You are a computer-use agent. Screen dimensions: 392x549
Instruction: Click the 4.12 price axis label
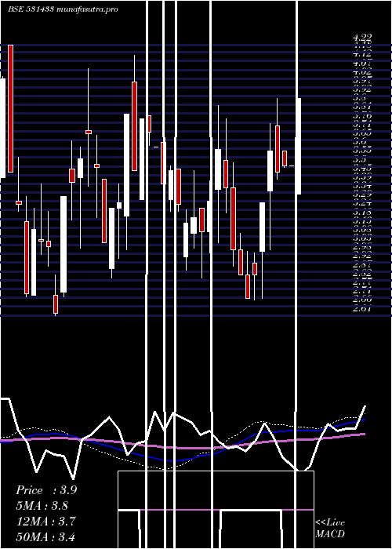coord(362,54)
